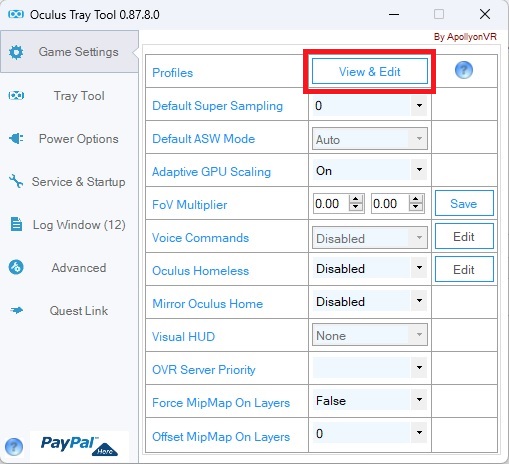Viewport: 509px width, 464px height.
Task: Open the Visual HUD dropdown
Action: 419,335
